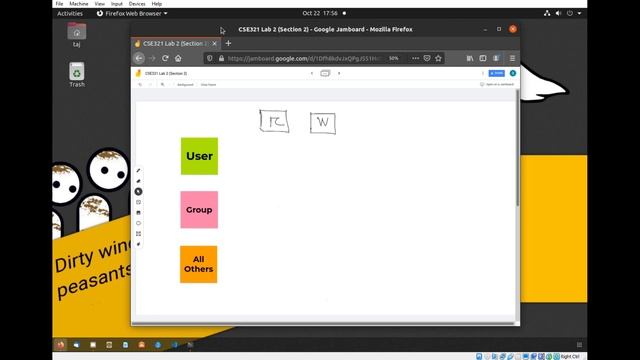Click Clear frame button
The height and width of the screenshot is (360, 640).
pos(208,84)
